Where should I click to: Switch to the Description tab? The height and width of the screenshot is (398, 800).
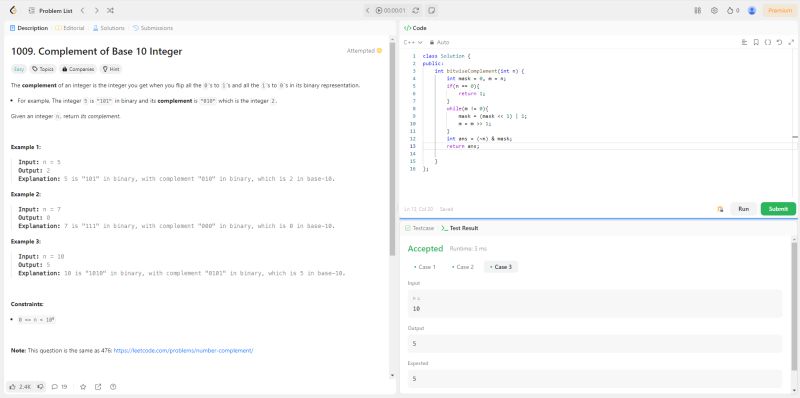point(29,28)
